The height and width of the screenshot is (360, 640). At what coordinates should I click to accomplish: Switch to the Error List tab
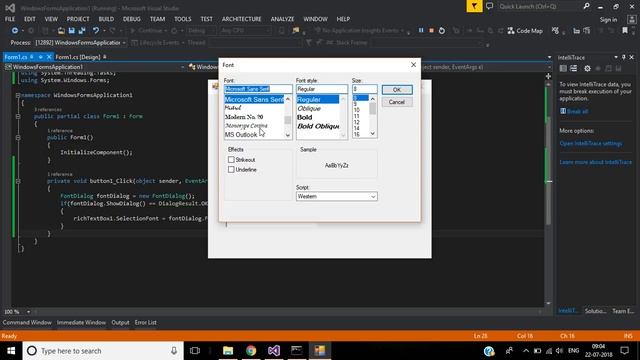click(x=146, y=322)
